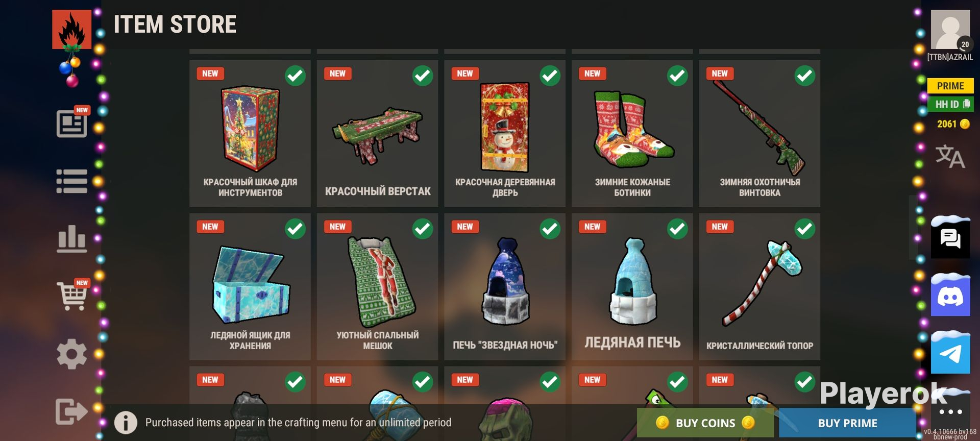Screen dimensions: 980x441
Task: Select Ледяная печь item card
Action: (632, 286)
